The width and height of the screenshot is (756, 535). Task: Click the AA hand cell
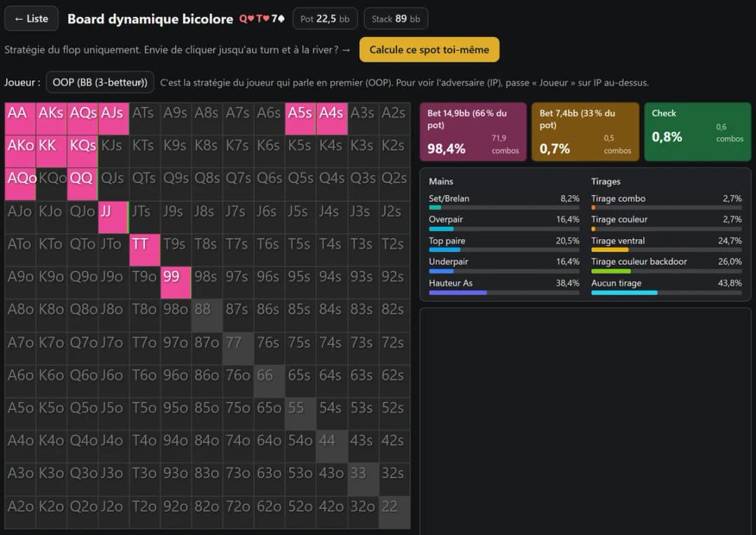coord(20,118)
